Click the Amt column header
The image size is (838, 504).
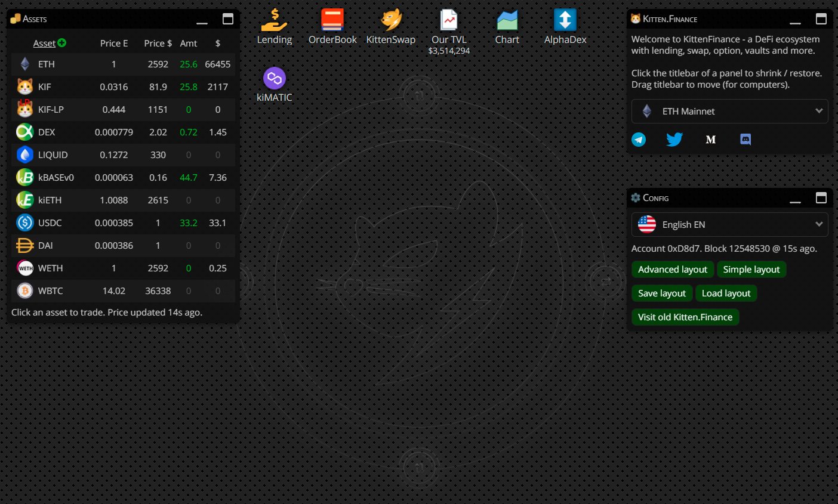tap(189, 43)
